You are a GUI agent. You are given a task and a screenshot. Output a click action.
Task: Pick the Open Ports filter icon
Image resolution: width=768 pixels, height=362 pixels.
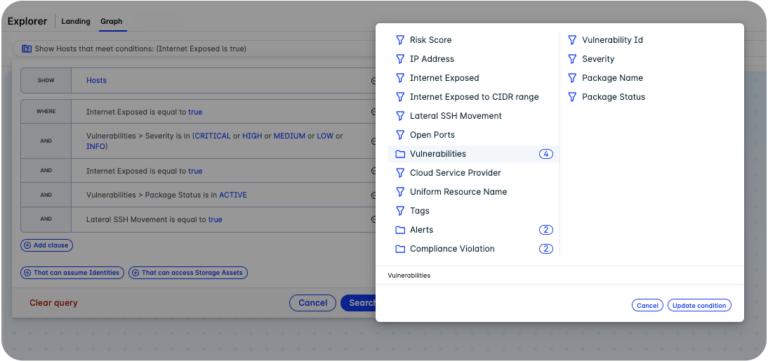tap(400, 135)
